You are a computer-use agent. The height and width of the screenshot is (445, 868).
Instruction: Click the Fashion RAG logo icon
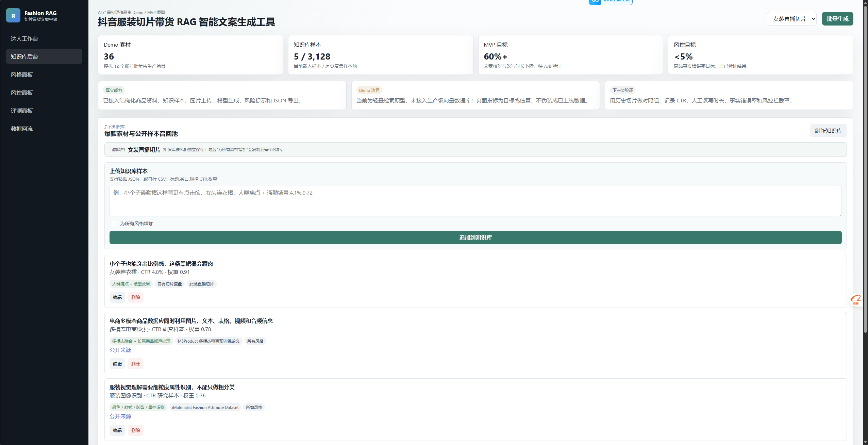[x=13, y=16]
